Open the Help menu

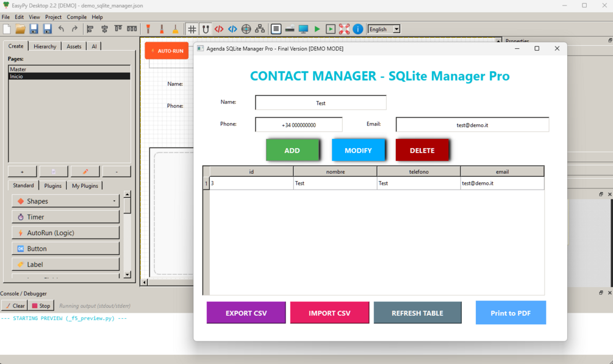[x=97, y=17]
